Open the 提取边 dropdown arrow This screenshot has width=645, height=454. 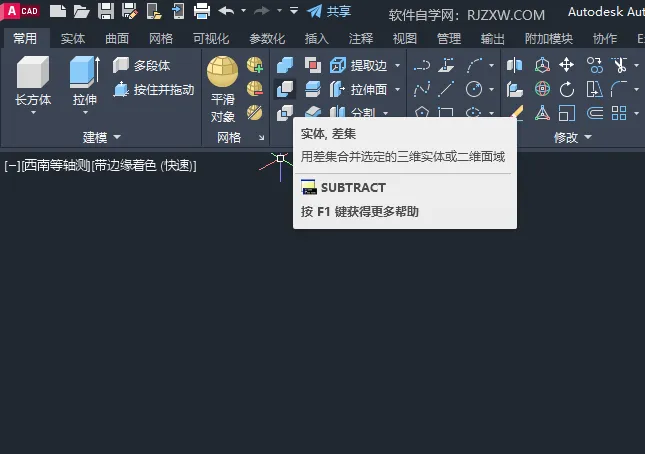(397, 66)
